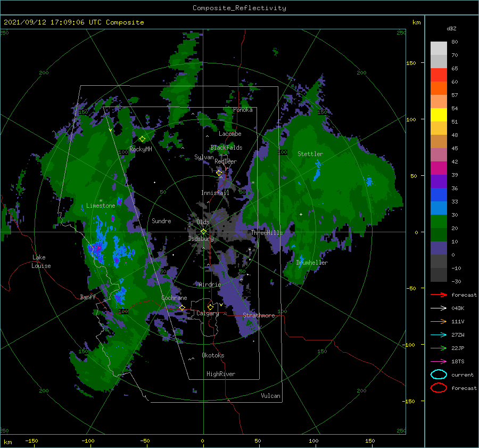Click the Ponoka town label
The image size is (479, 448).
point(243,110)
